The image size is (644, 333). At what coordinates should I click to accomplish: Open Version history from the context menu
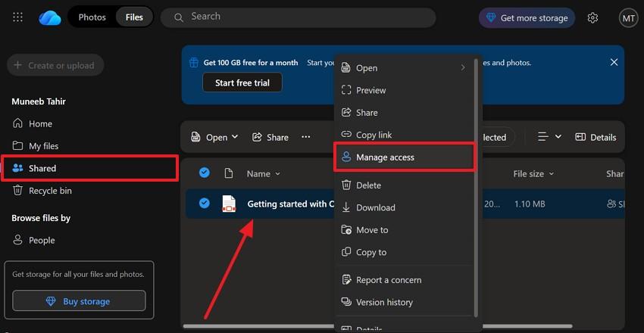[x=404, y=302]
